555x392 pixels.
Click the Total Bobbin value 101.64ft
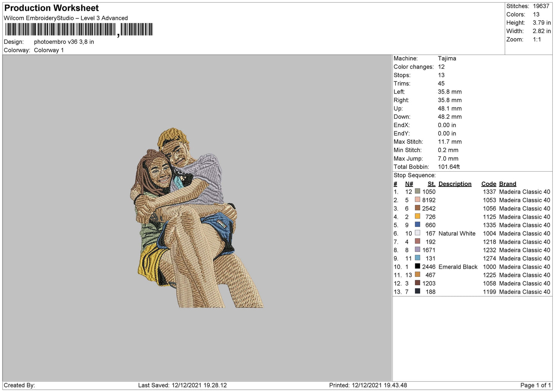(449, 167)
